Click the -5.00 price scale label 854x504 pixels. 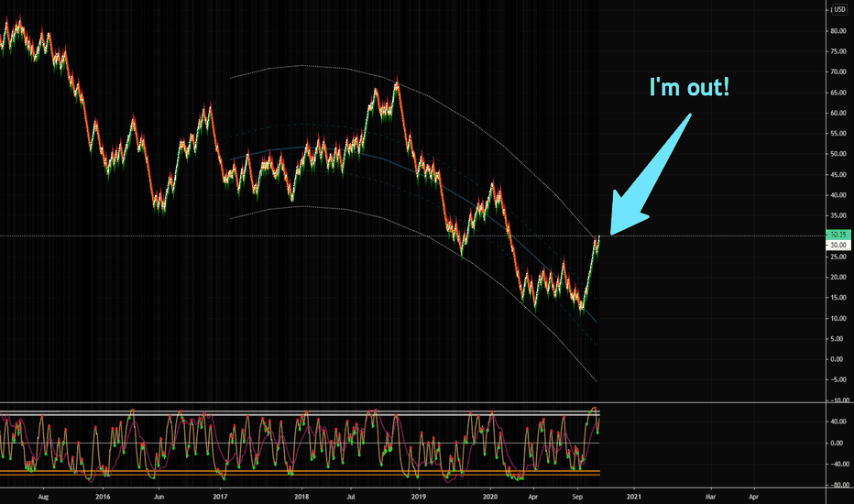838,379
